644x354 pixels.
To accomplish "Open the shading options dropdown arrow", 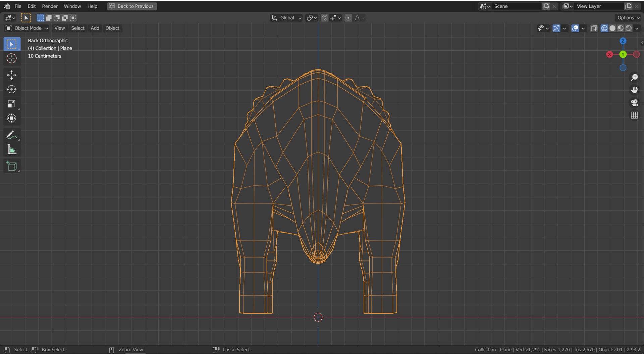I will [637, 28].
